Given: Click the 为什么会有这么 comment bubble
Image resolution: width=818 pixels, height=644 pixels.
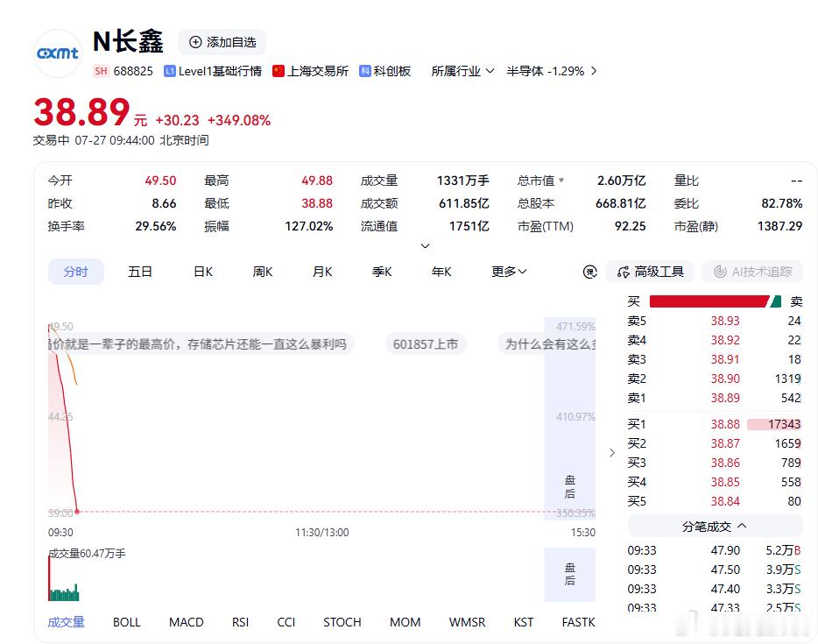Looking at the screenshot, I should (547, 344).
